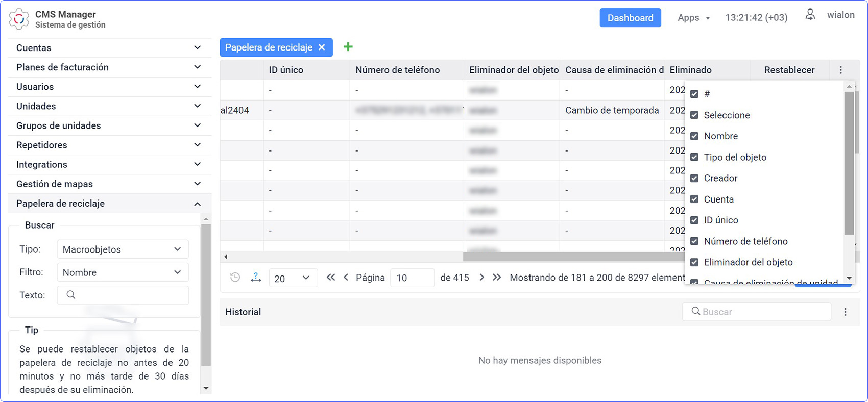Viewport: 868px width, 402px height.
Task: Open the Apps menu
Action: (x=693, y=18)
